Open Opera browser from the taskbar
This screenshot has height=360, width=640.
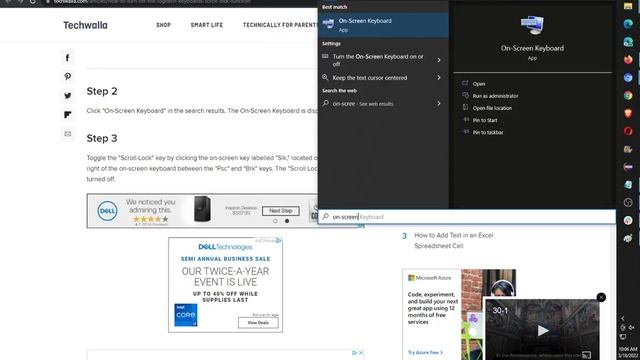[628, 131]
